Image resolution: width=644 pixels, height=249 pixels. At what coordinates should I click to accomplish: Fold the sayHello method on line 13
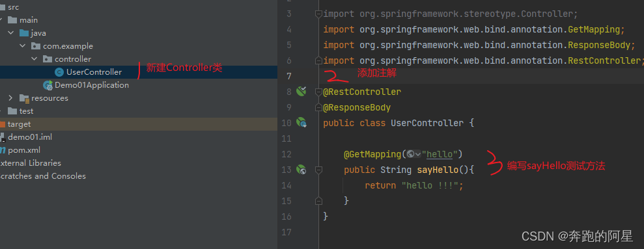tap(318, 170)
